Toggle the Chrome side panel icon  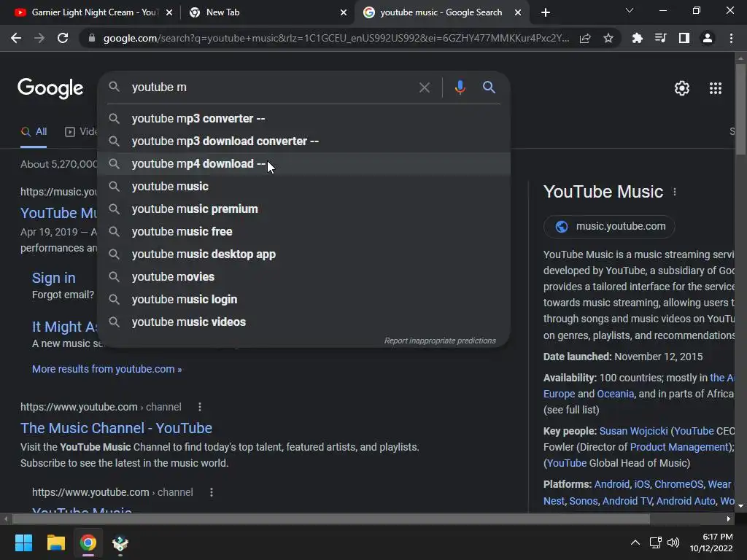pyautogui.click(x=684, y=38)
